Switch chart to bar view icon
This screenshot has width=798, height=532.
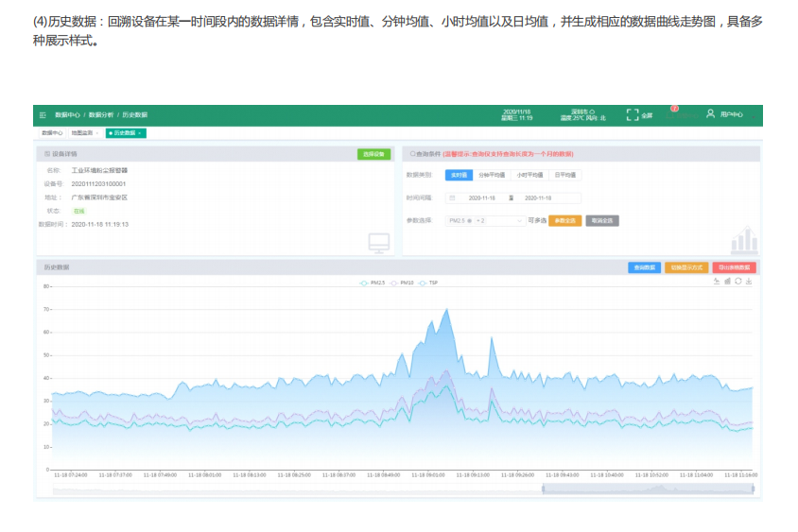coord(727,282)
